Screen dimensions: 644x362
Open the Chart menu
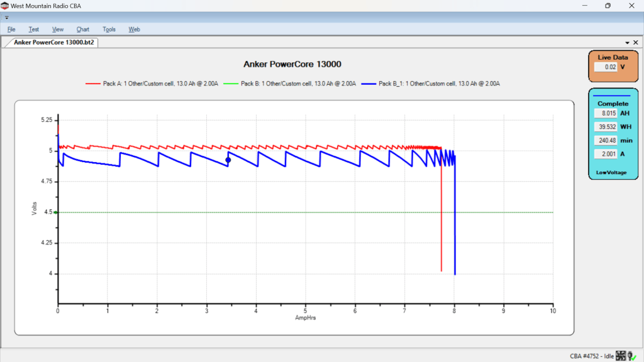click(83, 29)
